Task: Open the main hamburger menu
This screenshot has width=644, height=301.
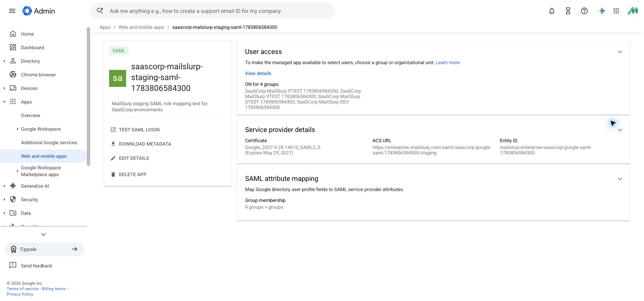Action: [x=12, y=11]
